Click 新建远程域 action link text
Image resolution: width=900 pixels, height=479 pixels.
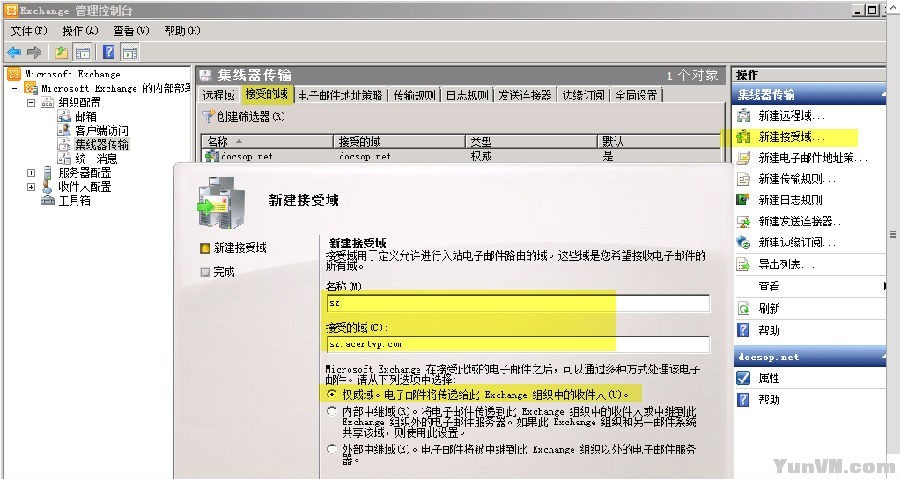(x=791, y=116)
